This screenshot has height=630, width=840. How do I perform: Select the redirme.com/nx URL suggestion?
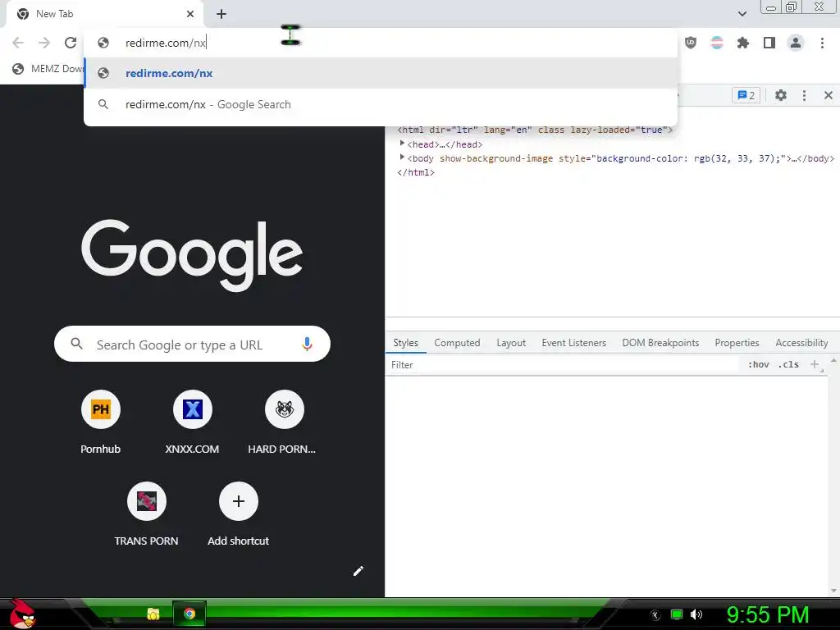pos(381,73)
